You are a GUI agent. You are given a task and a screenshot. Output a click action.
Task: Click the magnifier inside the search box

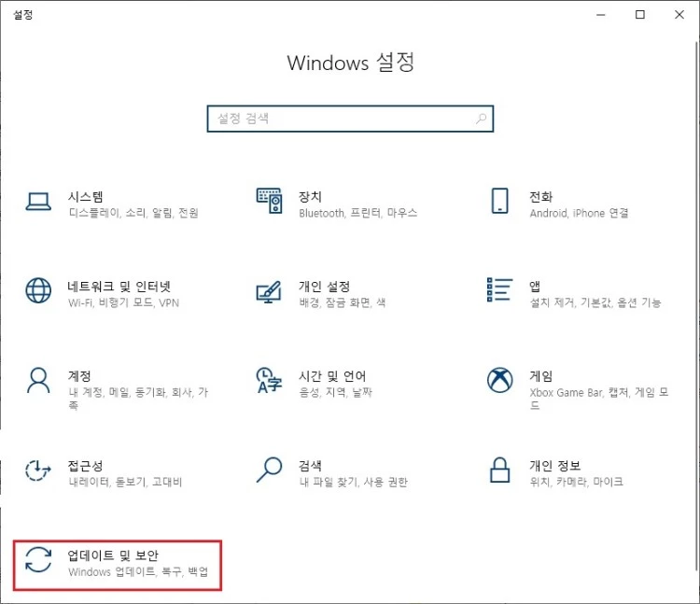(481, 119)
